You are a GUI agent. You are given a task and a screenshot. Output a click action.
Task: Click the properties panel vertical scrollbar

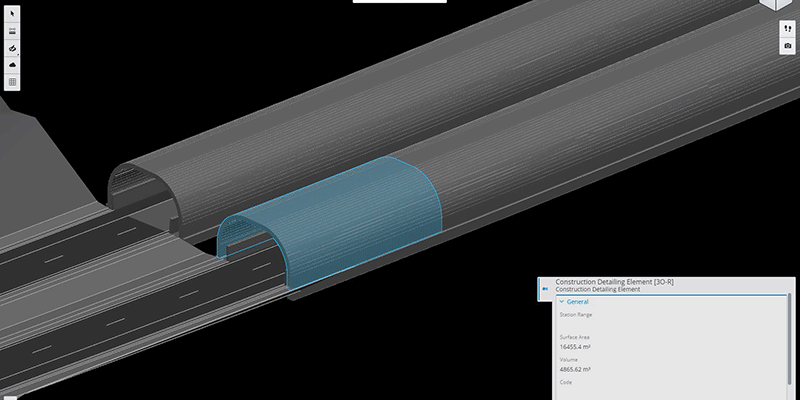tap(790, 330)
